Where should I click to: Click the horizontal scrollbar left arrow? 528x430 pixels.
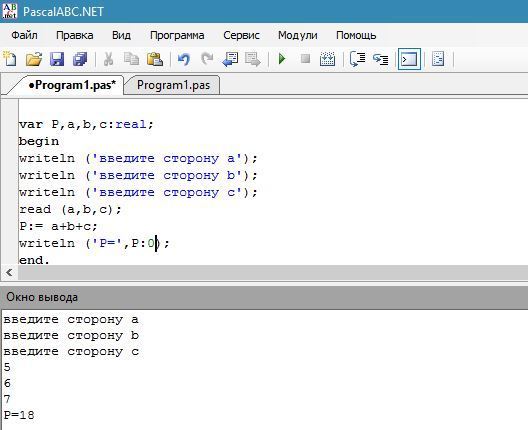[9, 272]
